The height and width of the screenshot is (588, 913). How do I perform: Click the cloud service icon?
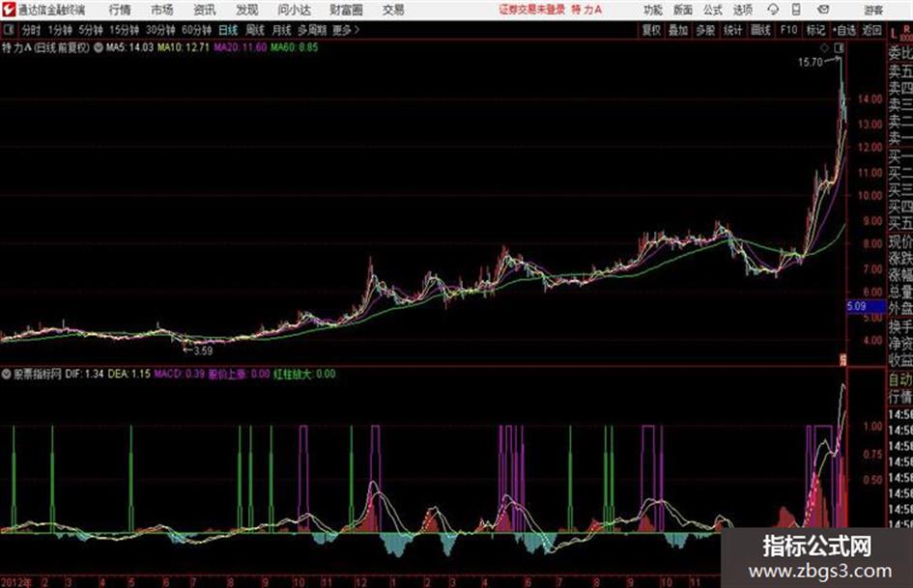click(x=773, y=10)
